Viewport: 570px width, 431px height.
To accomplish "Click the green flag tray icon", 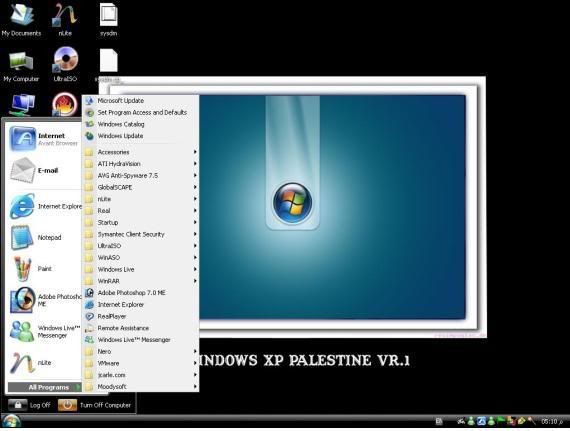I will [500, 420].
